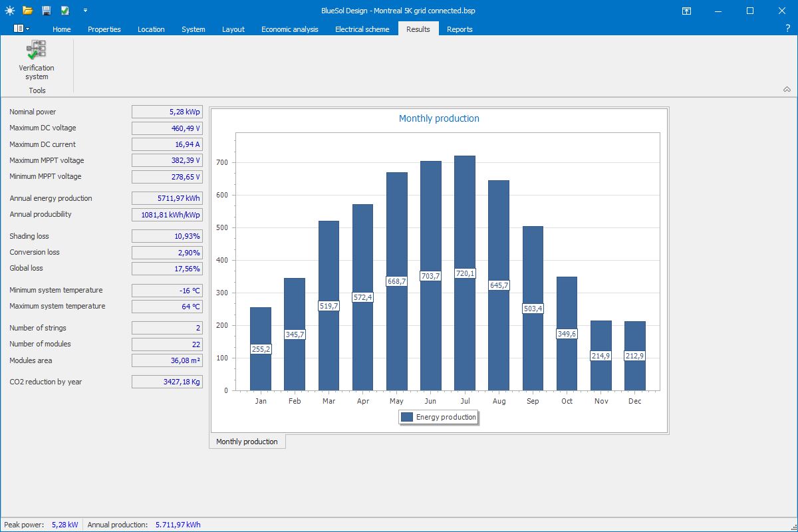Image resolution: width=798 pixels, height=532 pixels.
Task: Open a project with the folder icon
Action: click(27, 11)
